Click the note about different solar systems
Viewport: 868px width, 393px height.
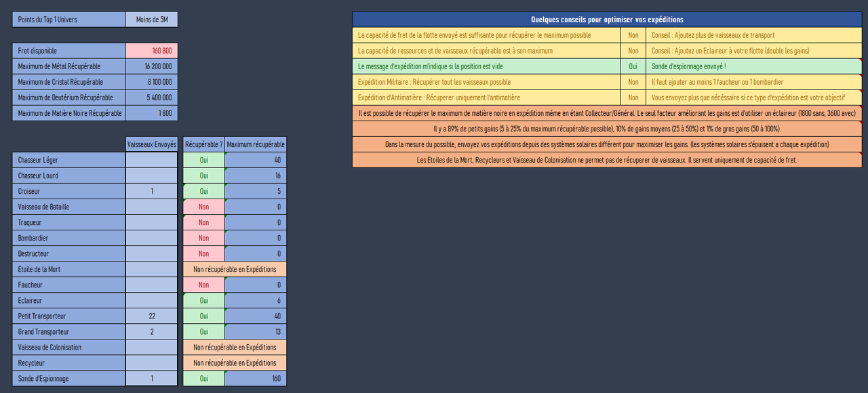[x=607, y=144]
